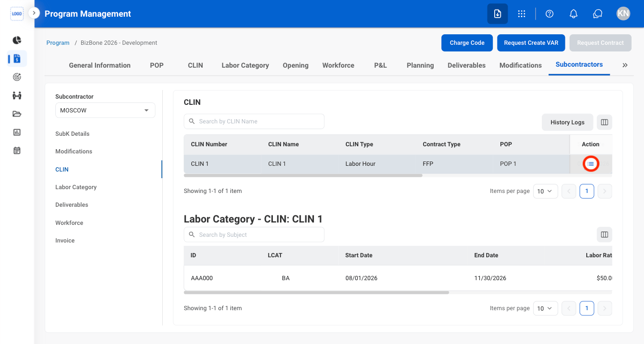
Task: Focus the Search by CLIN Name field
Action: pos(254,121)
